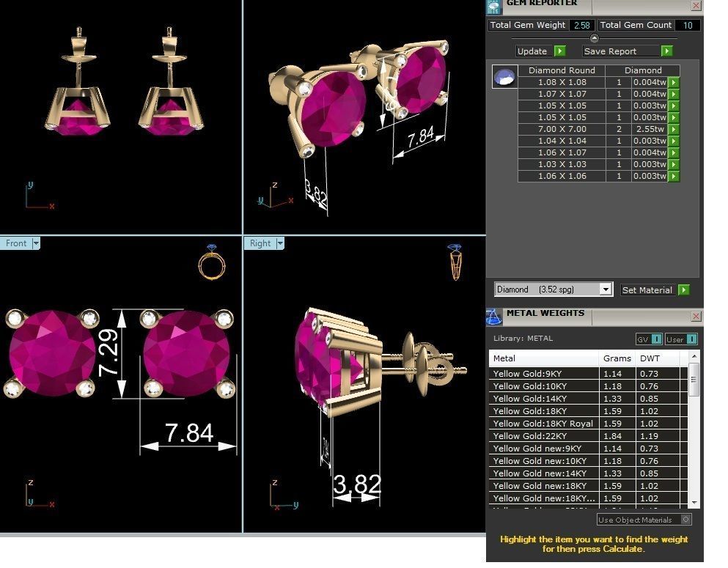Toggle Use Object Materials option

coord(644,520)
